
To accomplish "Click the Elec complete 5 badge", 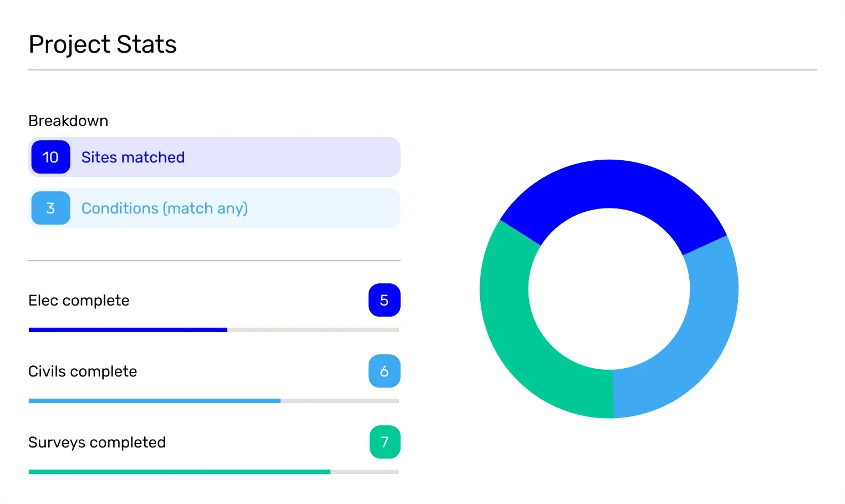I will 384,301.
